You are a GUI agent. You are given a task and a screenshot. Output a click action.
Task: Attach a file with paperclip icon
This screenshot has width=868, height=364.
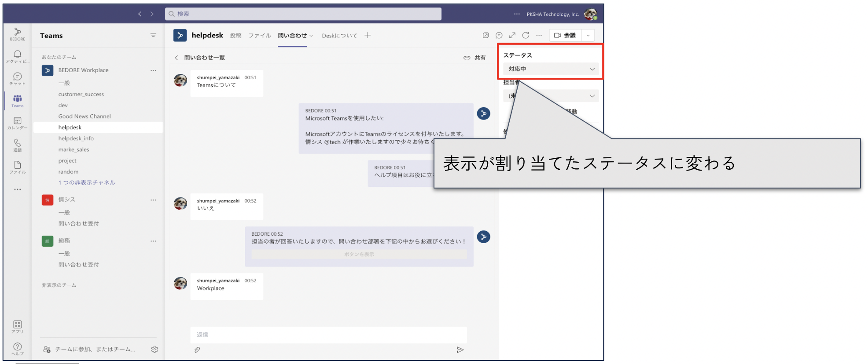click(x=197, y=350)
